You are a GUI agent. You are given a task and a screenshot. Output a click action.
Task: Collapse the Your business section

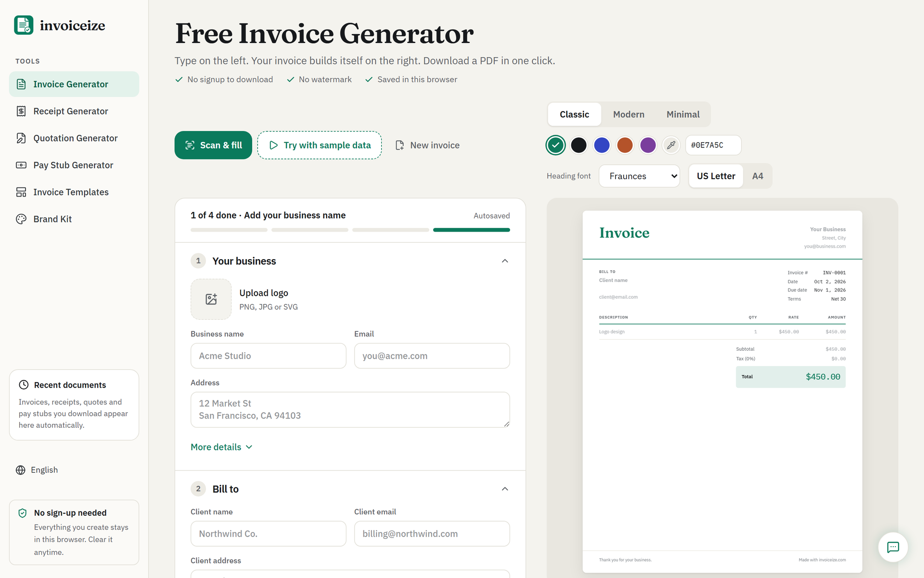pyautogui.click(x=505, y=261)
